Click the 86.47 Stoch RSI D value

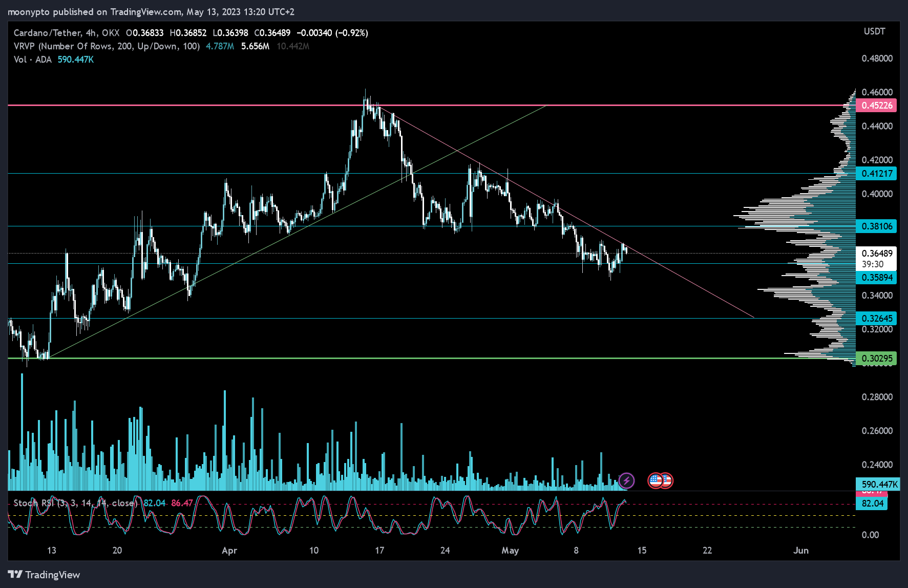tap(182, 503)
